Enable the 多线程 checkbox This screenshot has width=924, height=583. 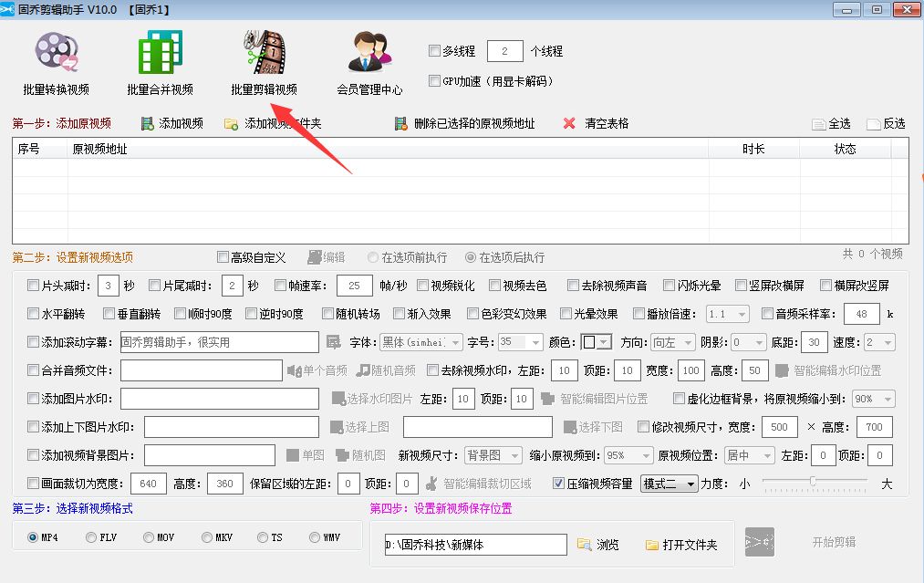click(x=434, y=51)
